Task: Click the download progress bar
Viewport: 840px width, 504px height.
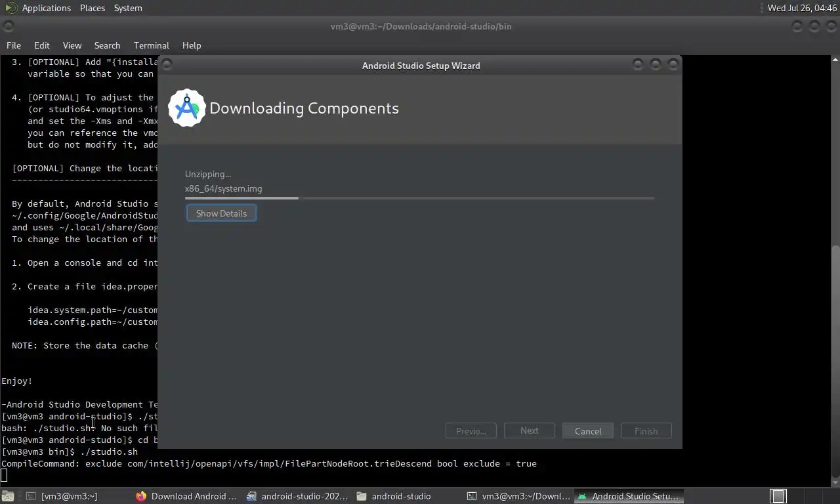Action: [x=419, y=198]
